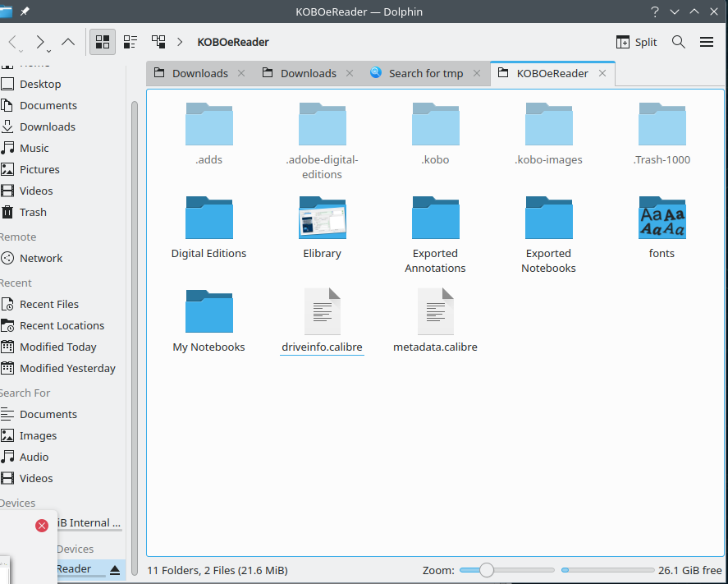Search for Documents under Search For

click(x=62, y=415)
